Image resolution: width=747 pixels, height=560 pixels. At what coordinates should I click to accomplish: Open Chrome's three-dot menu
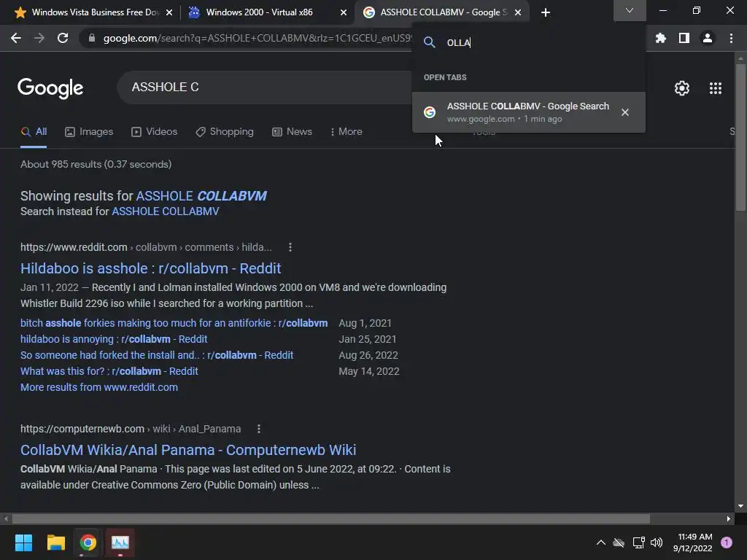[731, 38]
